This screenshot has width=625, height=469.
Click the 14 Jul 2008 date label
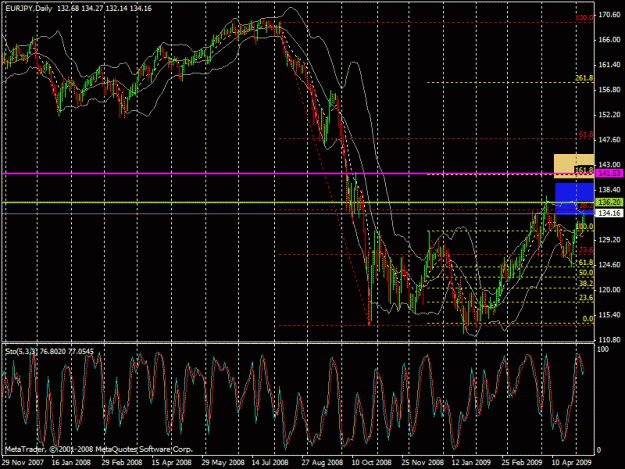pyautogui.click(x=270, y=463)
